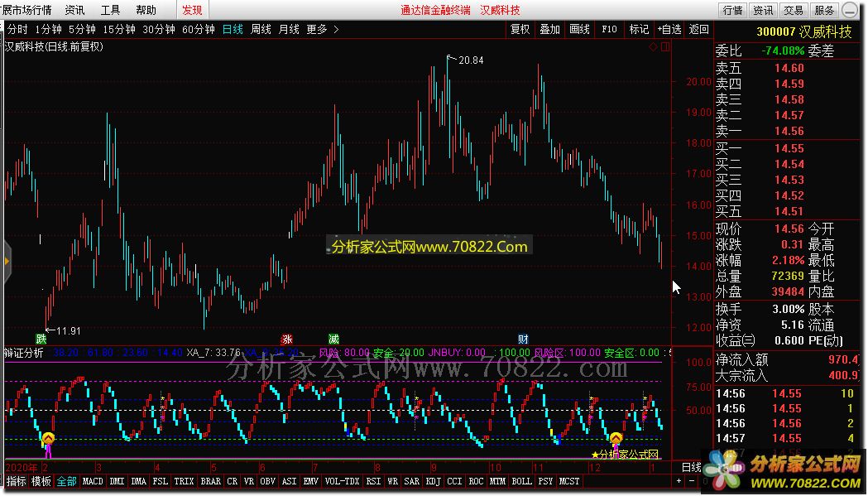Select the 模板 tab at the bottom
Image resolution: width=868 pixels, height=496 pixels.
click(x=41, y=481)
